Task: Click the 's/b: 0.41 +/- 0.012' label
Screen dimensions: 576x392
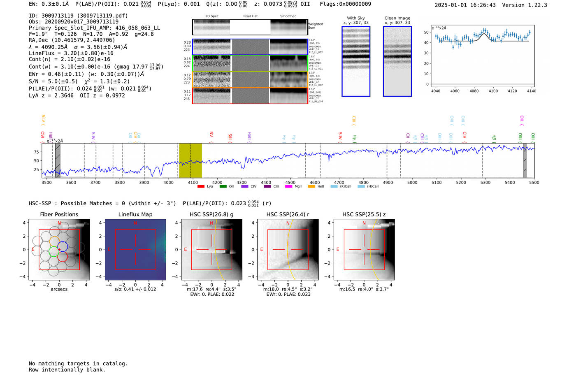Action: coord(135,289)
